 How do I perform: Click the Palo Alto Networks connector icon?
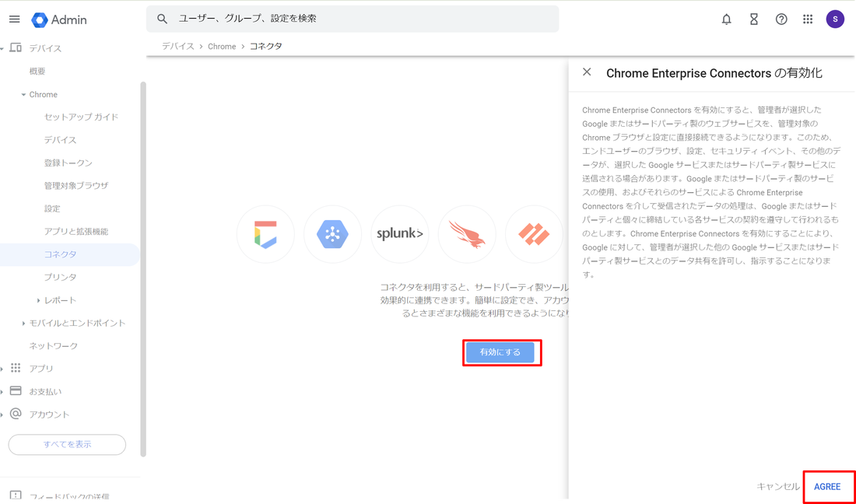534,234
